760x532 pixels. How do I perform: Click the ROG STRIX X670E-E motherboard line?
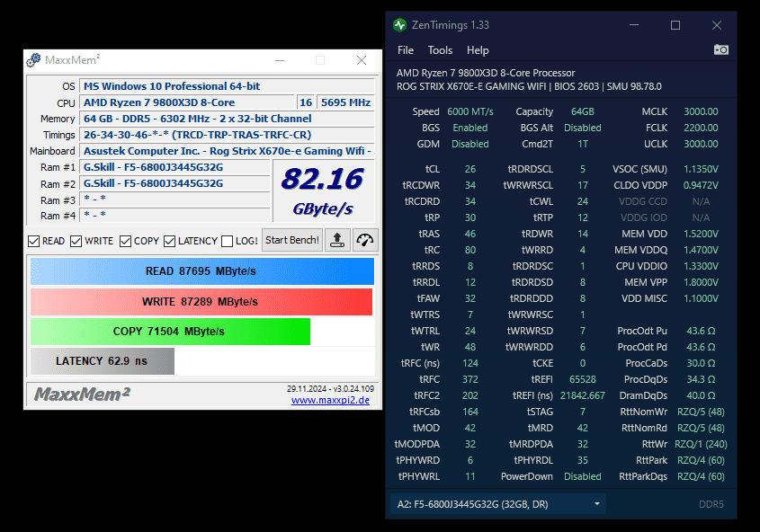click(529, 86)
